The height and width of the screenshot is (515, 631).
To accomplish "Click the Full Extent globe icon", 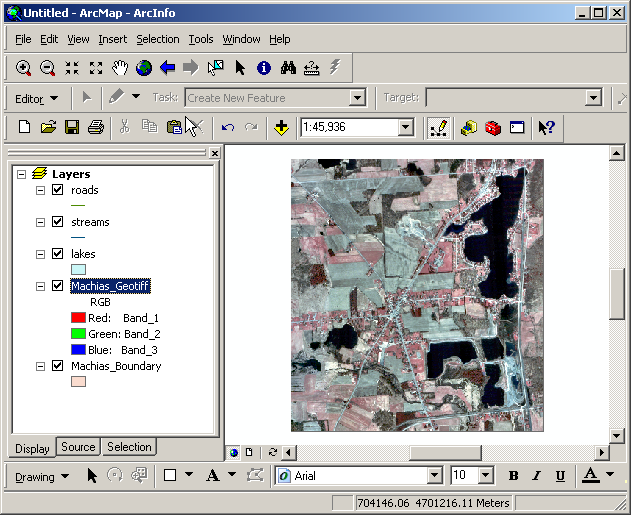I will 144,68.
